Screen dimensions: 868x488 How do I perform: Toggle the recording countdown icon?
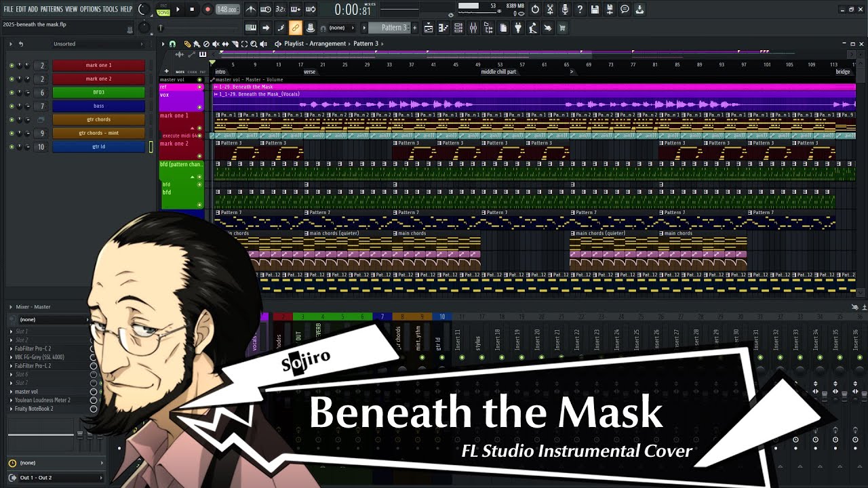pyautogui.click(x=281, y=9)
